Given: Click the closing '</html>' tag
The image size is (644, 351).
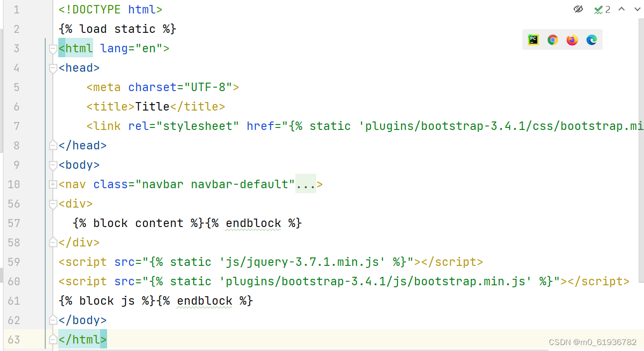Looking at the screenshot, I should [x=83, y=340].
